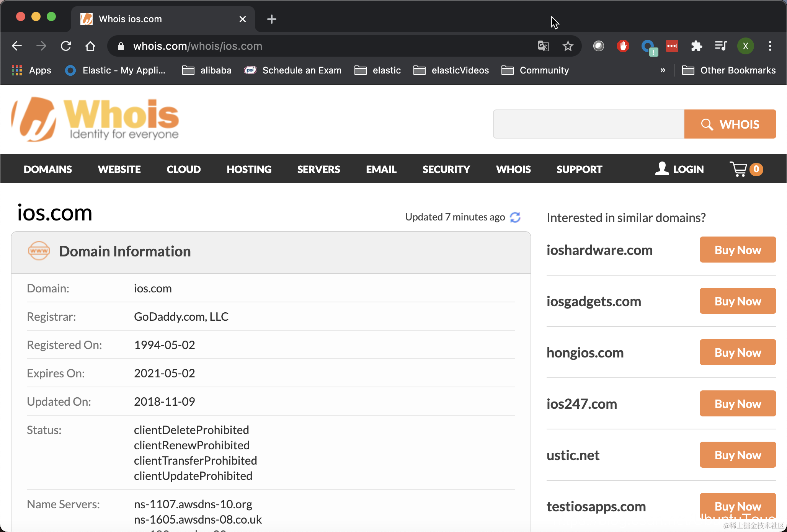
Task: Bookmark this page with the star icon
Action: pos(568,46)
